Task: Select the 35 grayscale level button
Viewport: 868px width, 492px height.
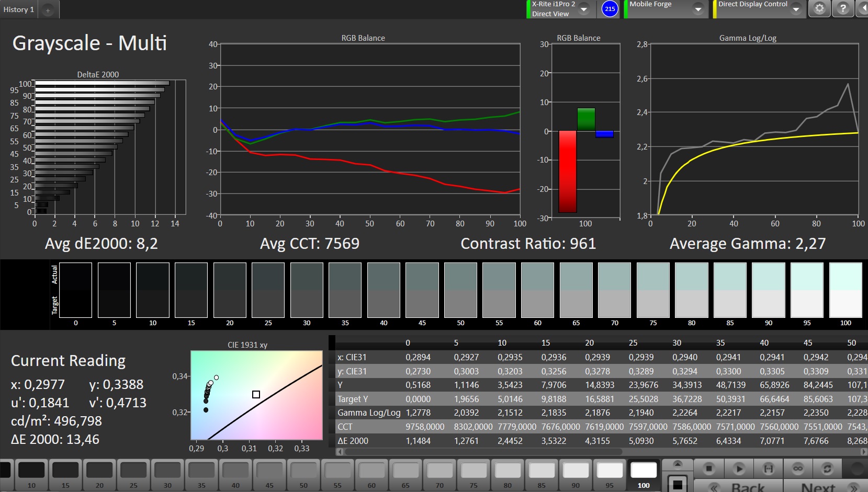Action: (201, 475)
